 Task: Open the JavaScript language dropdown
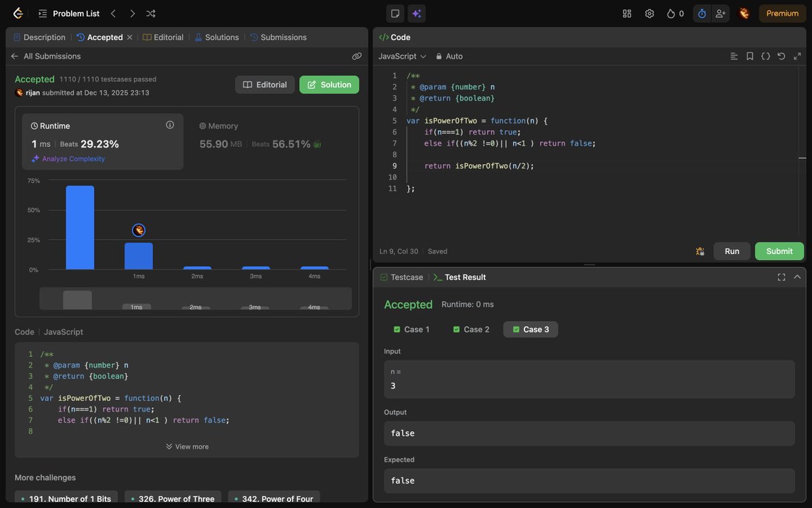[401, 56]
